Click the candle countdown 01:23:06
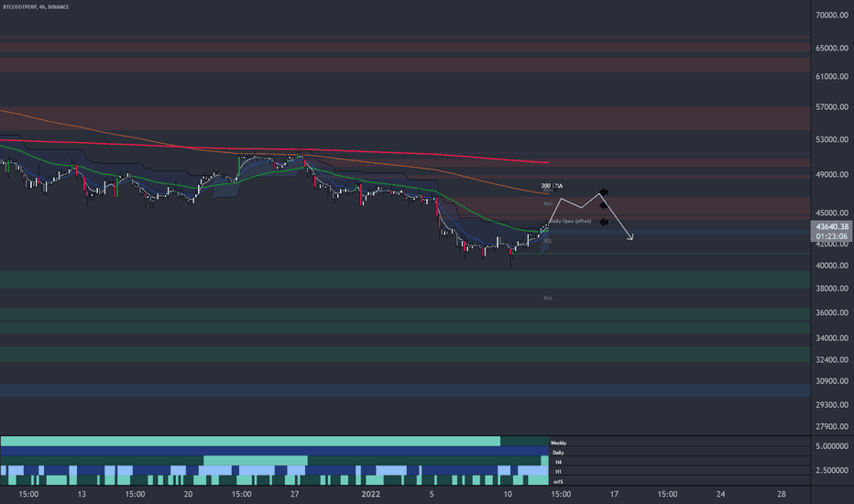 click(832, 236)
